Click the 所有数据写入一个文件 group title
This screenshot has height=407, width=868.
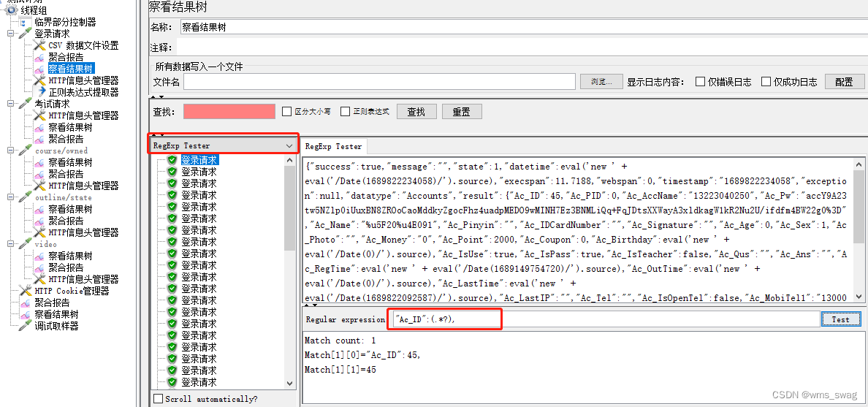[x=199, y=66]
